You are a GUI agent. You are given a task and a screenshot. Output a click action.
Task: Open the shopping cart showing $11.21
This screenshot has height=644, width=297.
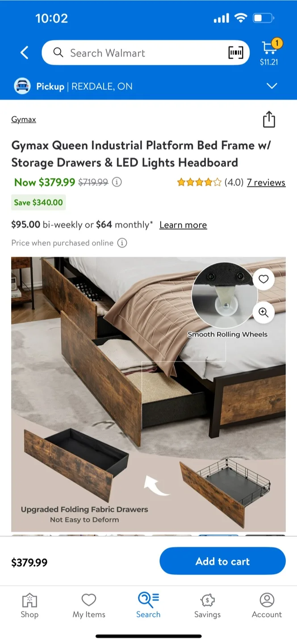pyautogui.click(x=269, y=52)
